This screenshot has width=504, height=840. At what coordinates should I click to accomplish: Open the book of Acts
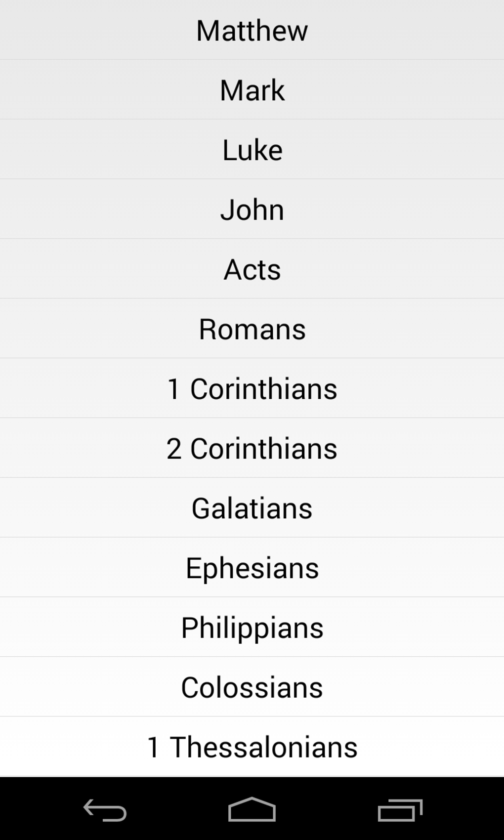pyautogui.click(x=252, y=270)
